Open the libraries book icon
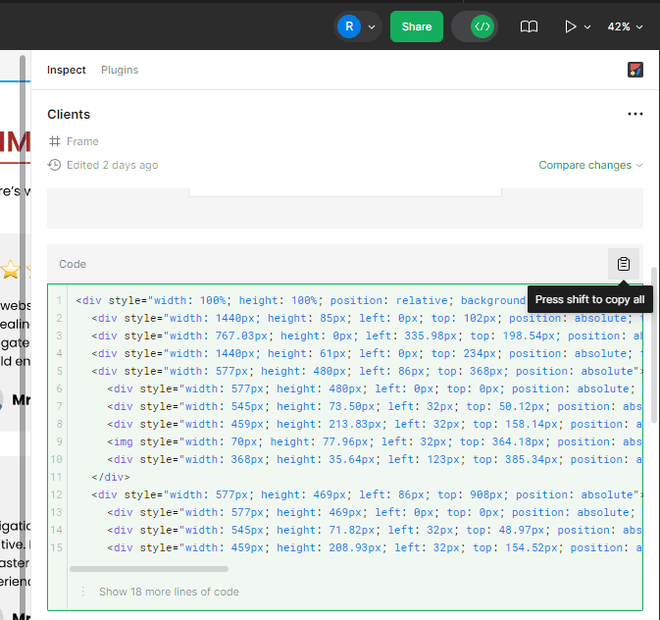 coord(529,27)
